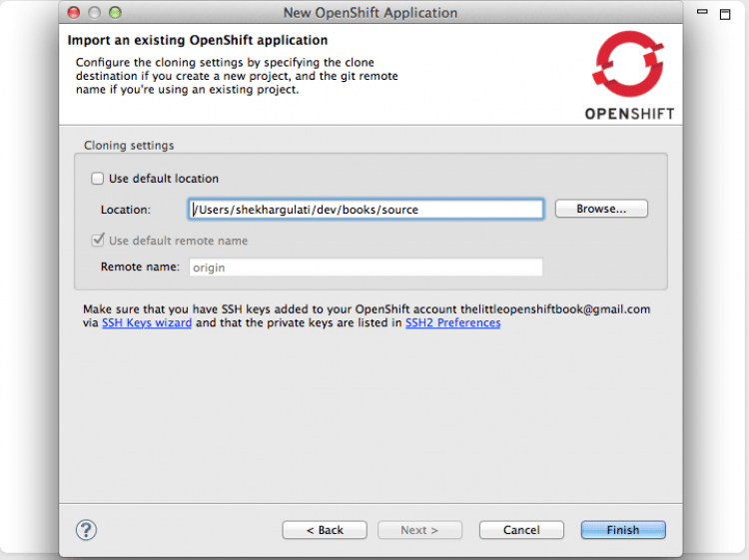The height and width of the screenshot is (560, 749).
Task: Click the New OpenShift Application title bar
Action: pos(371,13)
